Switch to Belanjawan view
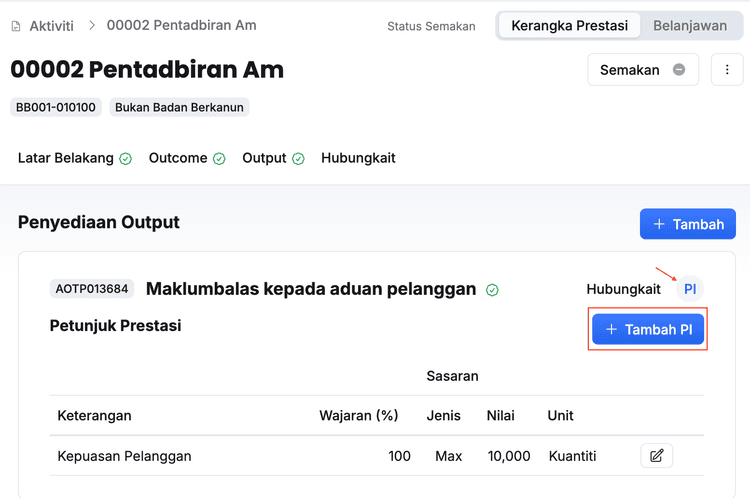This screenshot has width=750, height=498. pos(690,26)
